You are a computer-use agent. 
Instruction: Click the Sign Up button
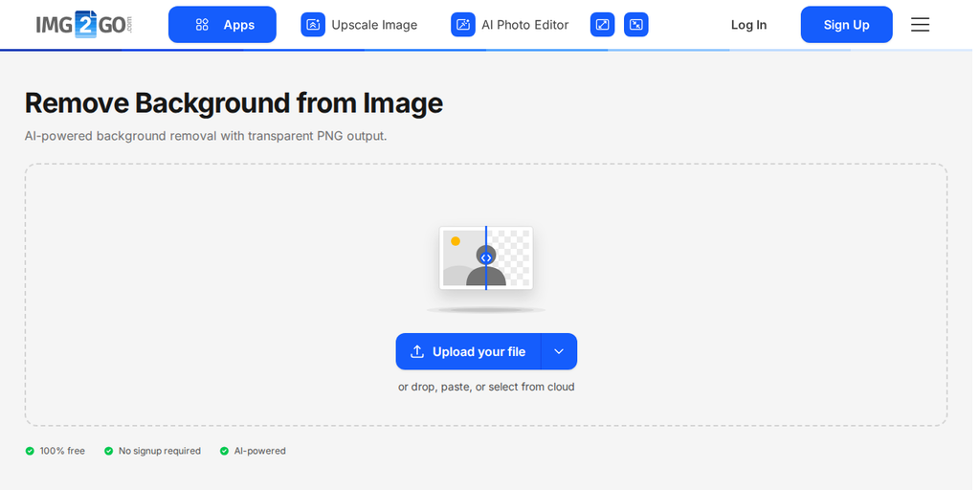(x=846, y=25)
